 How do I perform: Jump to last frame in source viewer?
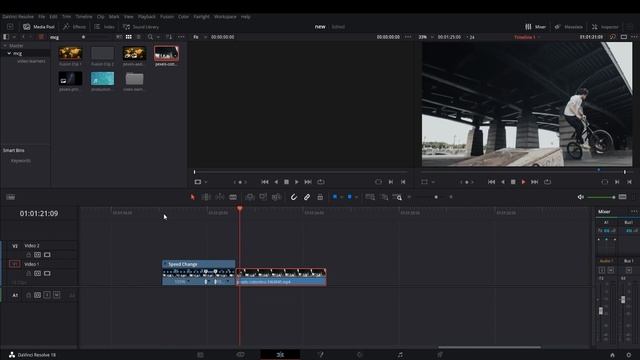click(x=308, y=182)
